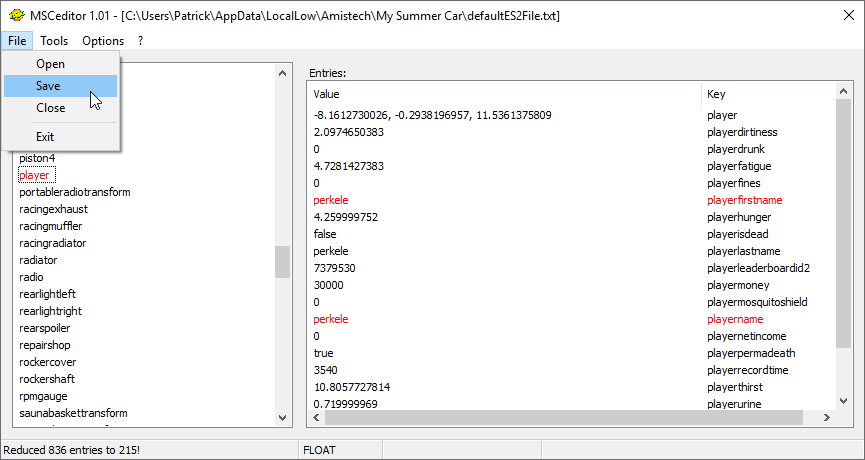
Task: Select the red player list item
Action: point(34,175)
